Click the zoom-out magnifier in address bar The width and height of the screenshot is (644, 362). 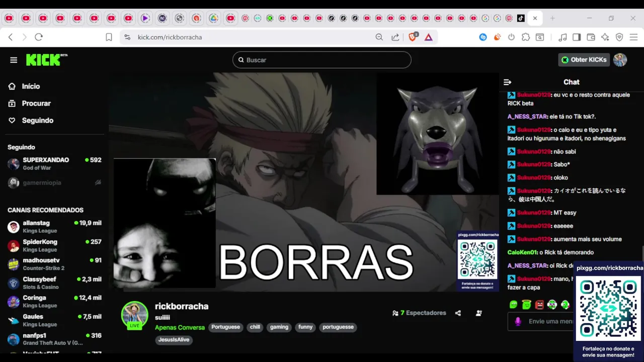click(x=379, y=37)
